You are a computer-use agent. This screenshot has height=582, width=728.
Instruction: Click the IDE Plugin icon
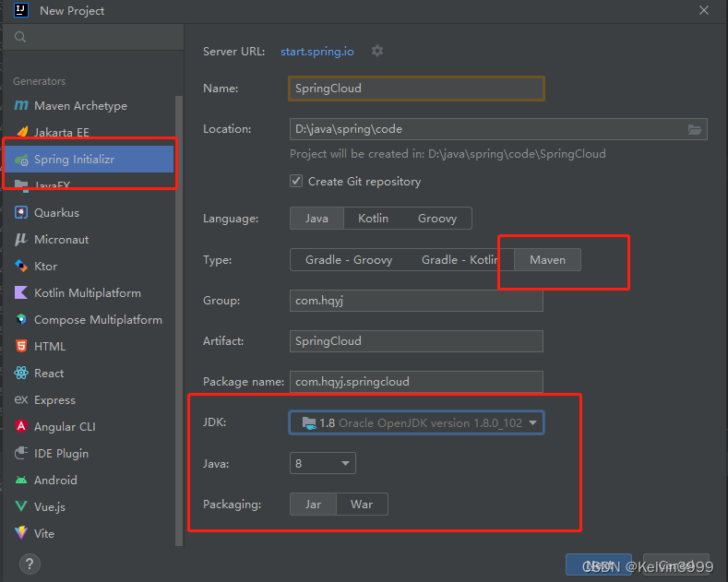click(x=21, y=453)
